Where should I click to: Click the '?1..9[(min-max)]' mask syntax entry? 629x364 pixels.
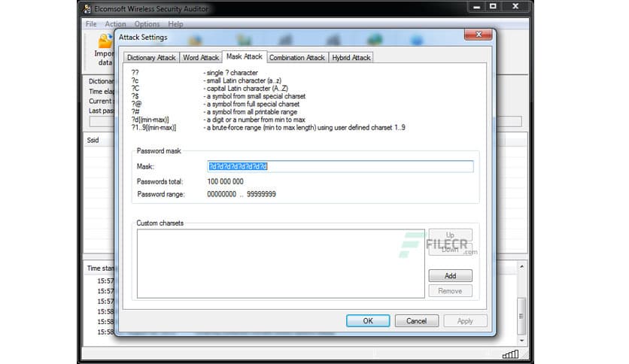point(153,128)
